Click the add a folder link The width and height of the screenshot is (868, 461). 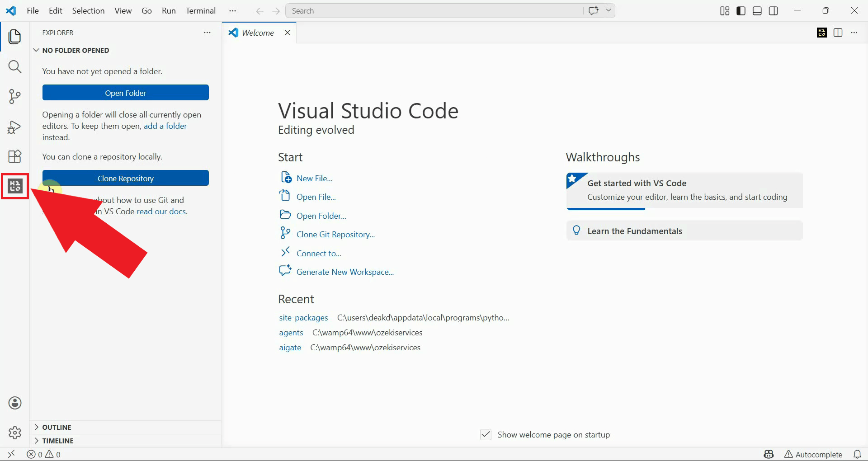click(165, 126)
